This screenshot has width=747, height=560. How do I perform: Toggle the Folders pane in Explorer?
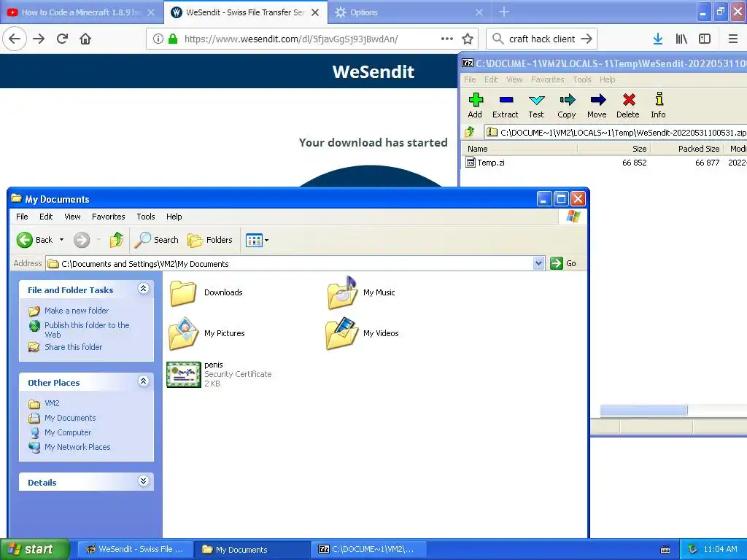point(210,239)
